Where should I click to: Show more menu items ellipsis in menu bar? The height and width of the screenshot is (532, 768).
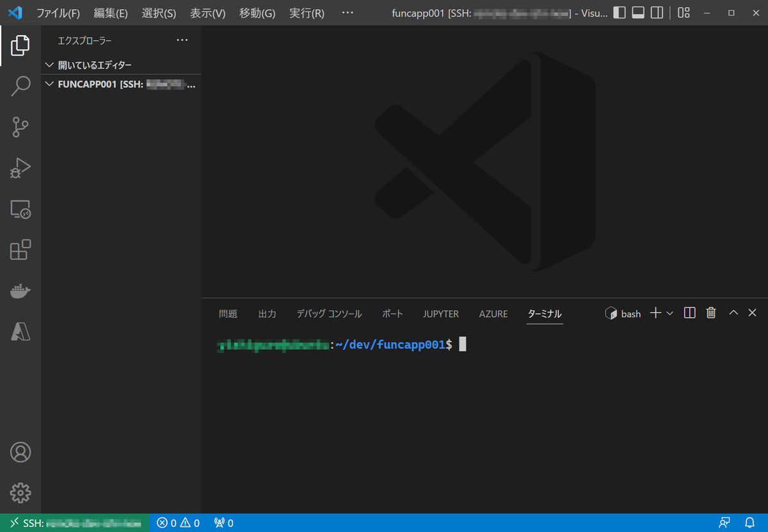coord(348,13)
